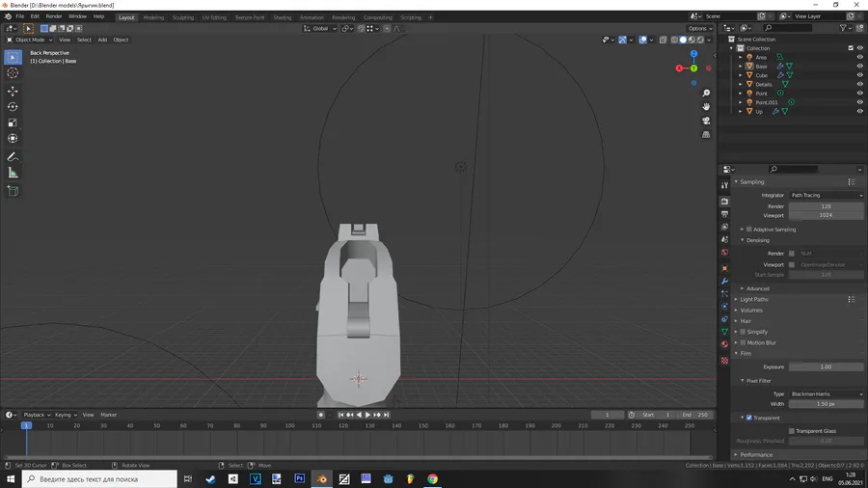Hide the Cube object in outliner
Viewport: 868px width, 488px height.
click(x=859, y=74)
